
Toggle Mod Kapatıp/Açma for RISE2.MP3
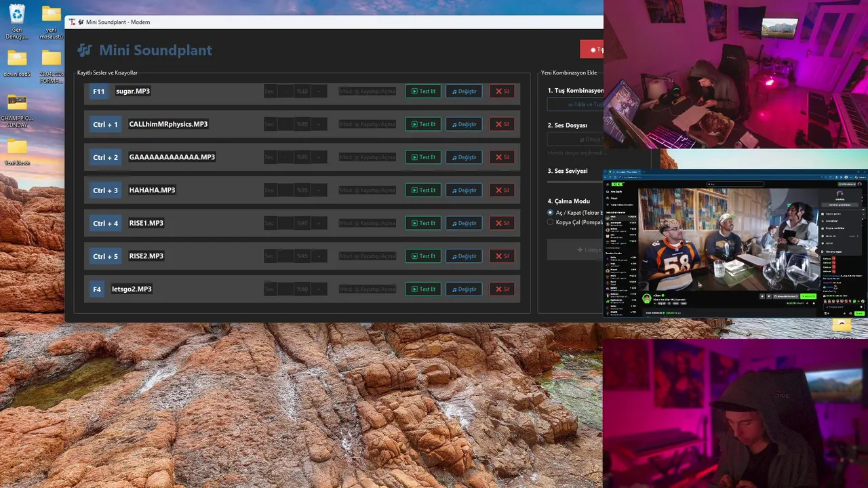click(x=368, y=256)
